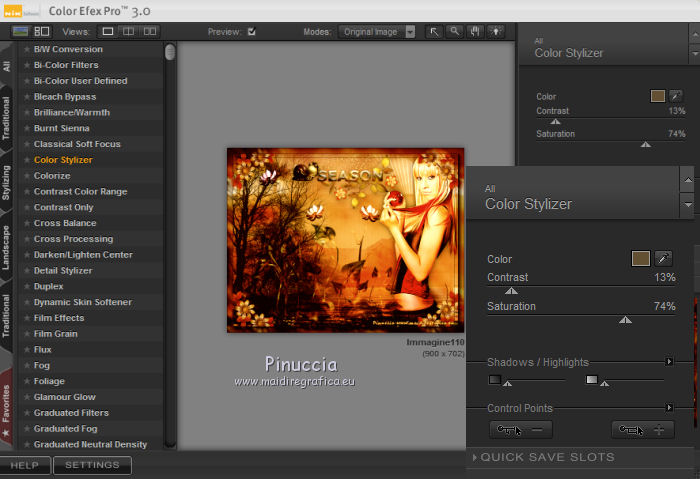
Task: Switch to side-by-side preview view
Action: tap(150, 31)
